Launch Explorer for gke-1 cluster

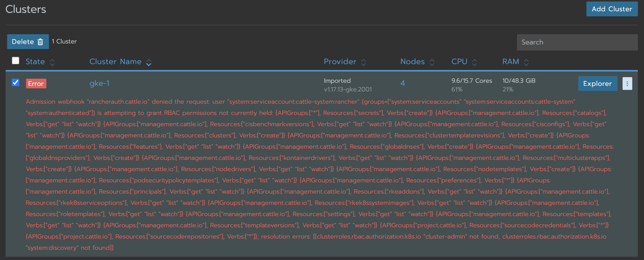click(598, 84)
